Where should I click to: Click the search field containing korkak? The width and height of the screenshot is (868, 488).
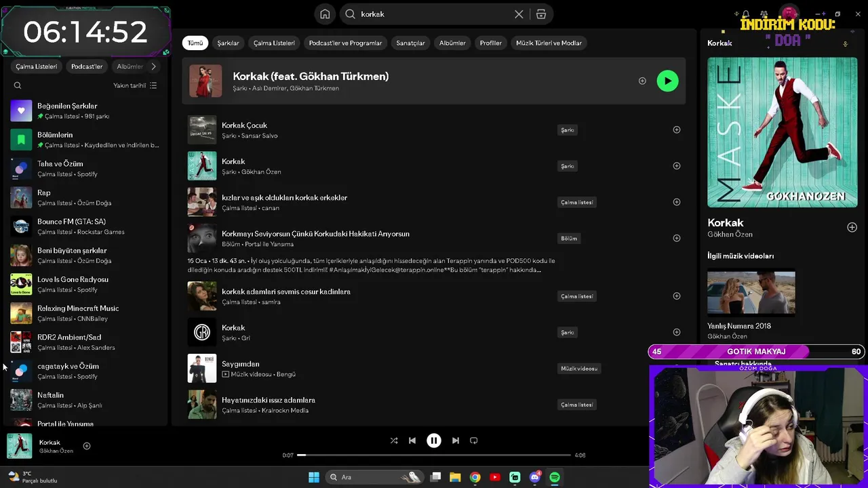434,14
